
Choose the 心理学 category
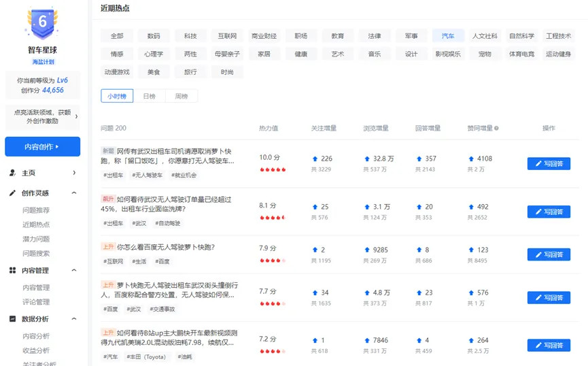(x=154, y=54)
